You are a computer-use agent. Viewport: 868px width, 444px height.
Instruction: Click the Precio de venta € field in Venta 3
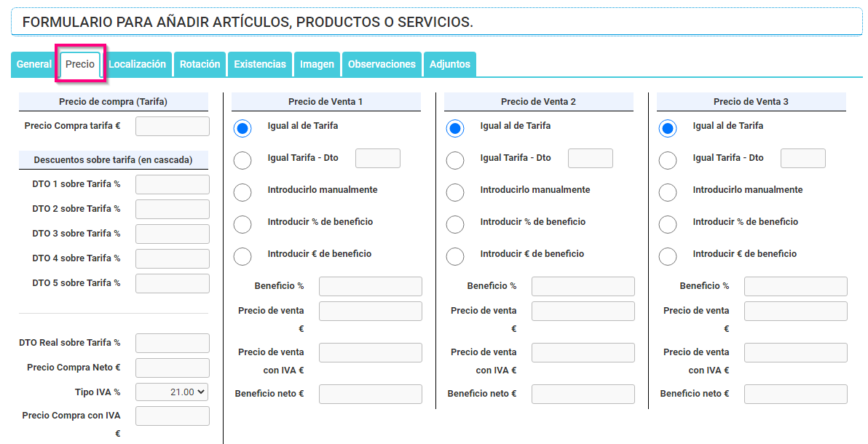pyautogui.click(x=795, y=311)
